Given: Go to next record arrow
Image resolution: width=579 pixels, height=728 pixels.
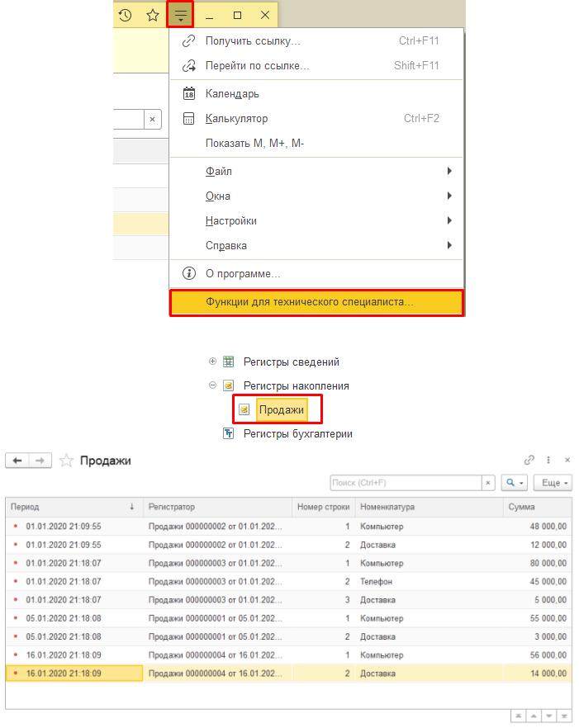Looking at the screenshot, I should click(x=548, y=716).
